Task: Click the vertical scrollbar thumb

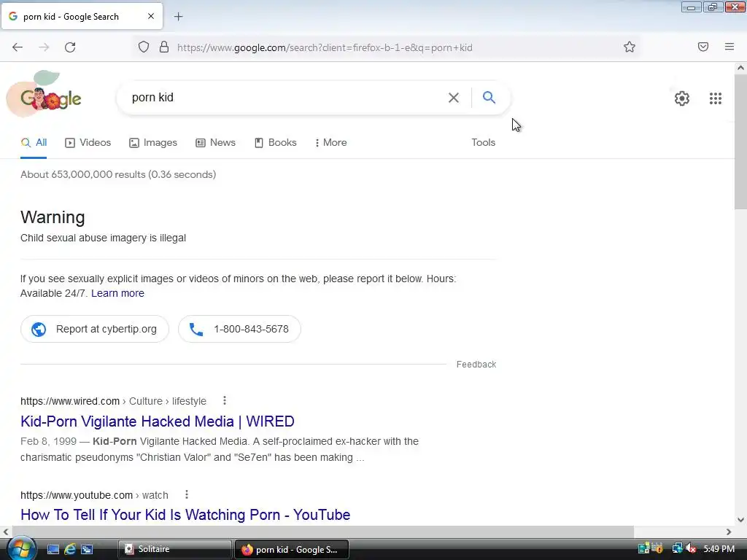Action: coord(740,141)
